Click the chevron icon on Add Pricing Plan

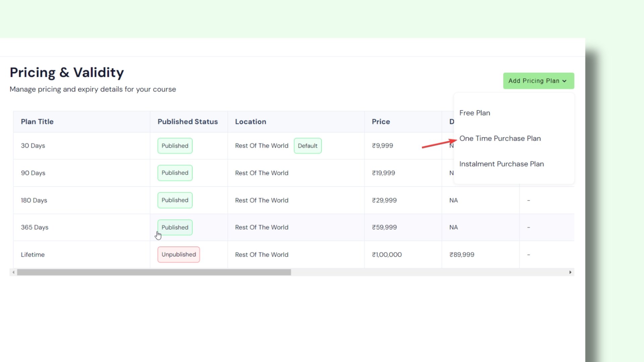tap(565, 81)
